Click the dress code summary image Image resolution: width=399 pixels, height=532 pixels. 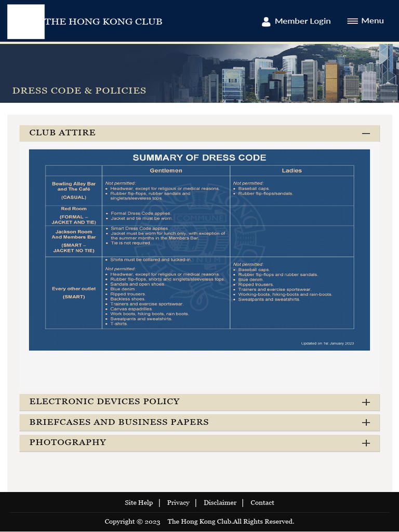(199, 250)
